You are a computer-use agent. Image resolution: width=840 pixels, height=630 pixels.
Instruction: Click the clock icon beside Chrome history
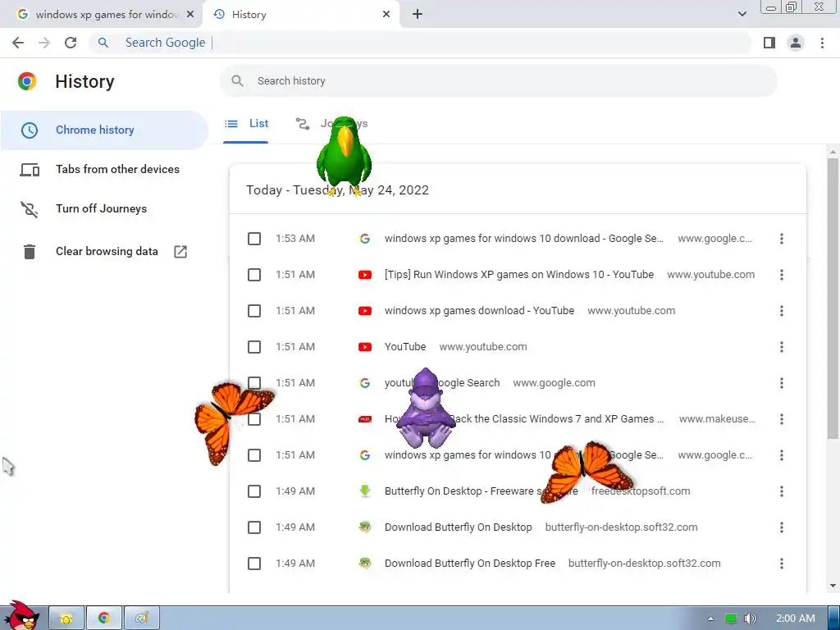pos(30,130)
